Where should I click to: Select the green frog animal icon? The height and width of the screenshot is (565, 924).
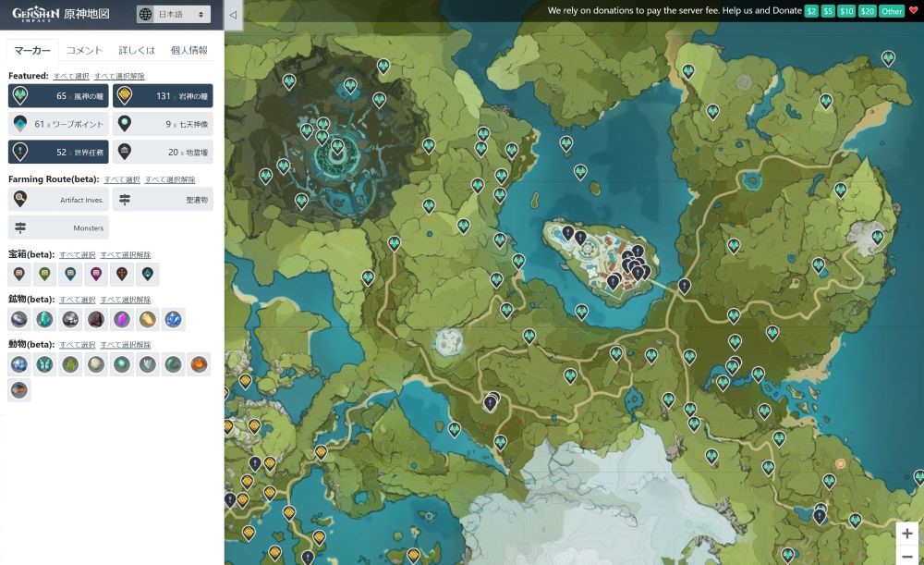point(71,364)
